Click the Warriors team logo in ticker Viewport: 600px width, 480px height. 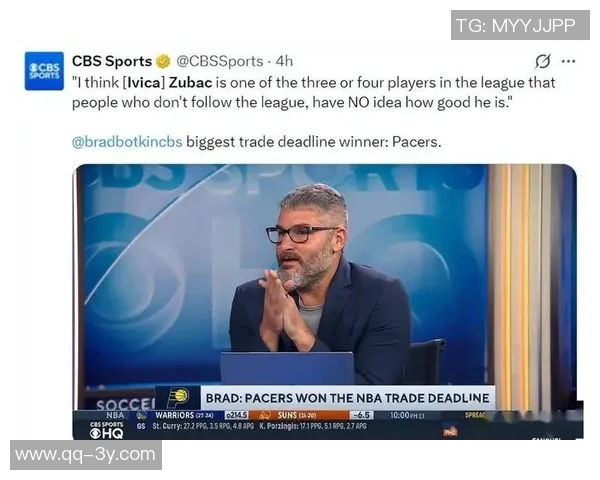coord(142,415)
